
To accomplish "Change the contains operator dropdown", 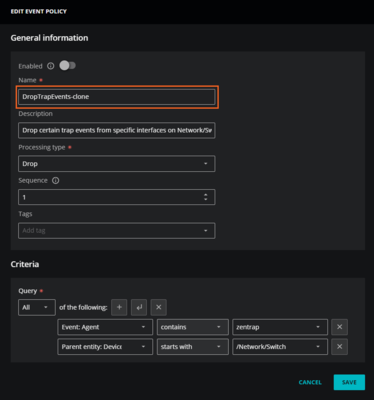I will point(193,327).
